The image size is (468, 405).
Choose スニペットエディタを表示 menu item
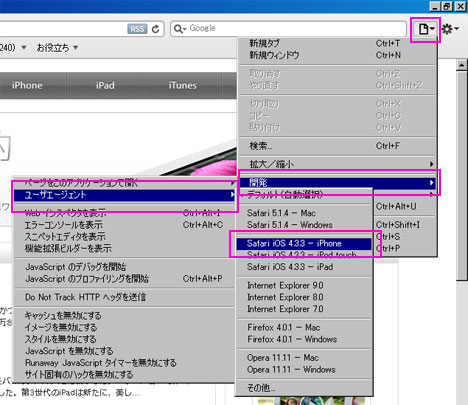[x=125, y=237]
